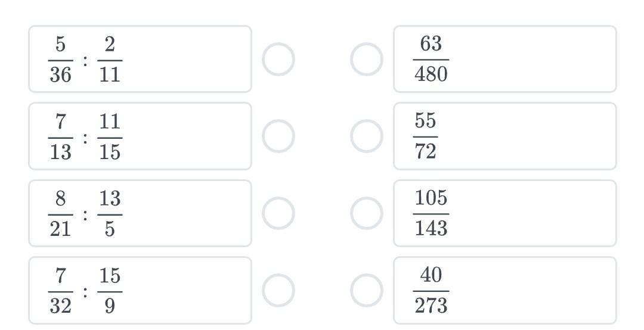Select the circle next to answer 63/480
The height and width of the screenshot is (330, 644).
point(367,59)
